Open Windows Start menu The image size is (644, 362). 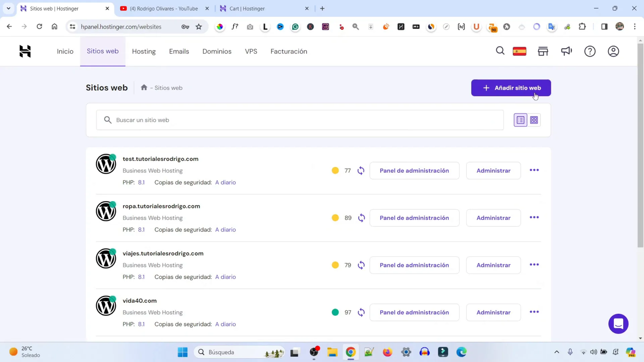pos(182,352)
